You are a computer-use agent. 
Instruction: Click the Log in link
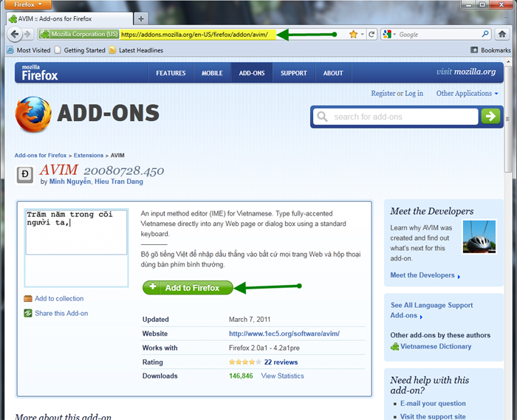(x=414, y=93)
